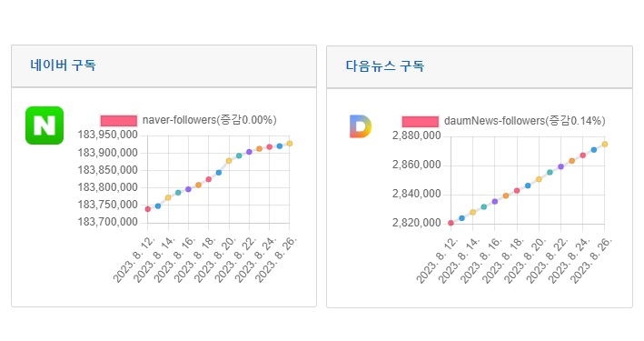Click the 183,950,000 axis label on Naver chart
Image resolution: width=644 pixels, height=341 pixels.
(x=107, y=135)
